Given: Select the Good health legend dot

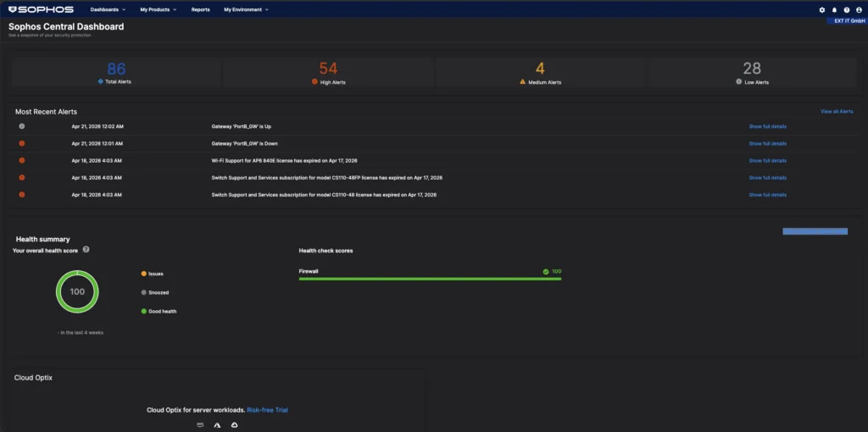Looking at the screenshot, I should coord(144,312).
